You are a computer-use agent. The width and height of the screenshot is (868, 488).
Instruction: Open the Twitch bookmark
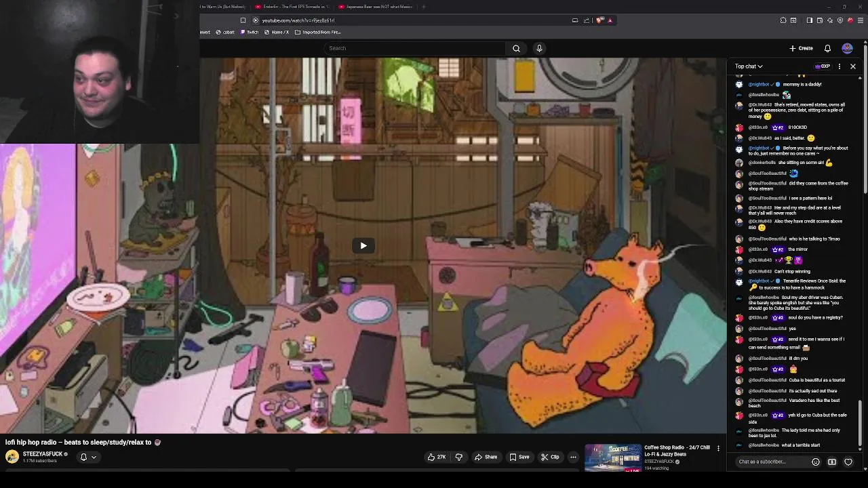tap(250, 32)
